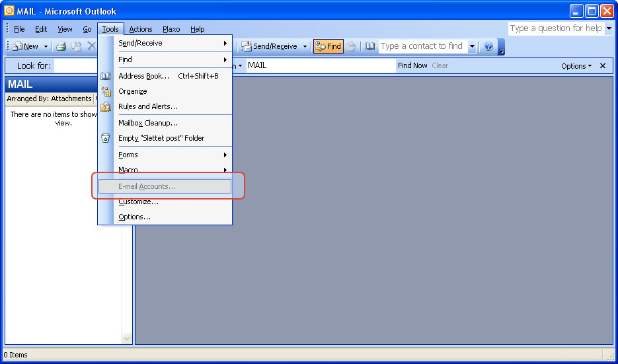Click the Search In MAIL field
618x364 pixels.
pyautogui.click(x=321, y=66)
